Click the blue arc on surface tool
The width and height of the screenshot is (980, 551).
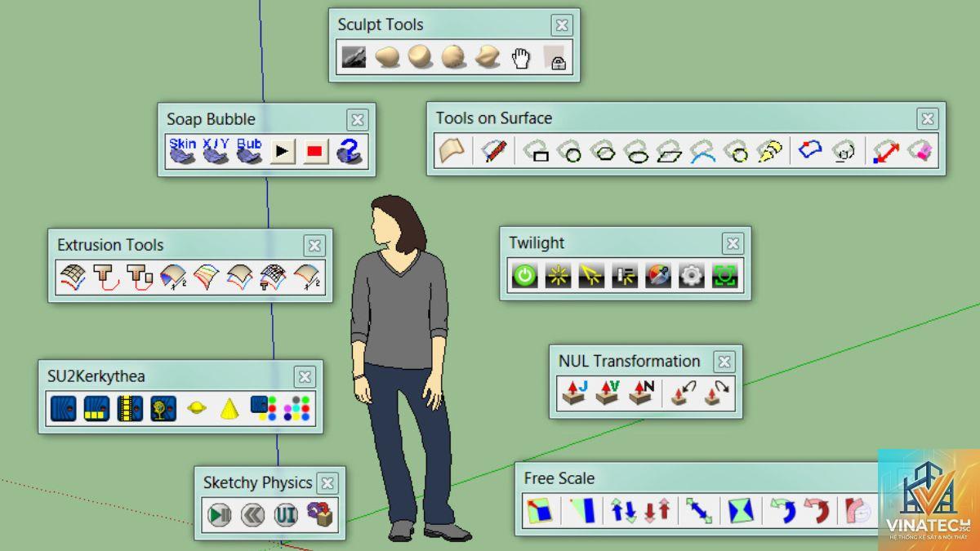coord(703,152)
